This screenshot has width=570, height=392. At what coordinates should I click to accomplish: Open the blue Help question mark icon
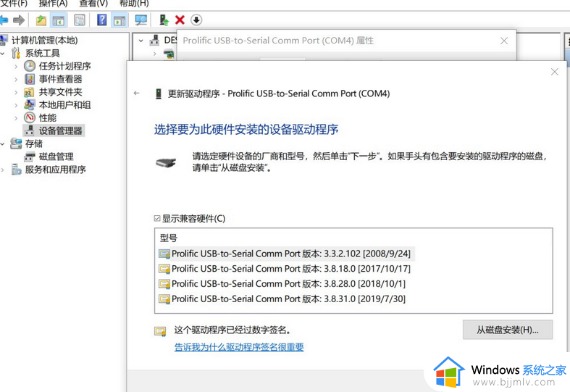point(102,20)
